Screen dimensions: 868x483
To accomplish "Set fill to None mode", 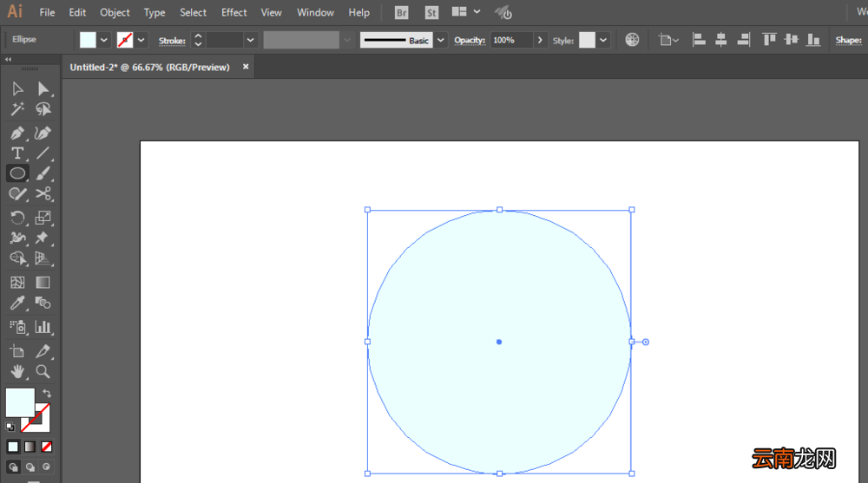I will pyautogui.click(x=47, y=447).
